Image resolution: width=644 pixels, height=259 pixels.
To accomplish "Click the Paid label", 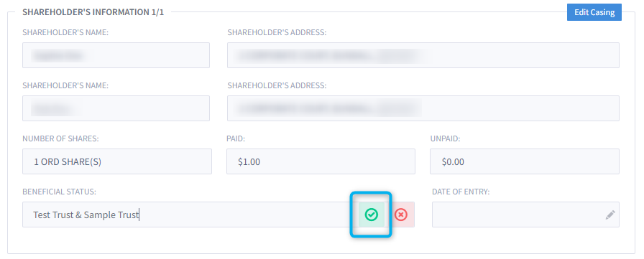I will tap(236, 138).
